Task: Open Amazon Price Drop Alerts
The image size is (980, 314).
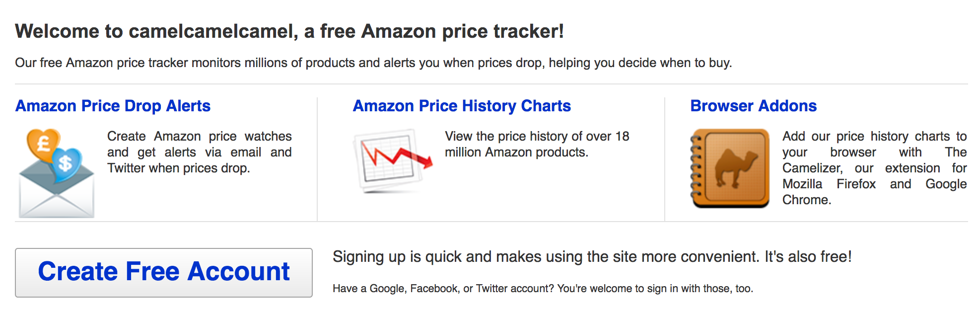Action: click(x=113, y=105)
